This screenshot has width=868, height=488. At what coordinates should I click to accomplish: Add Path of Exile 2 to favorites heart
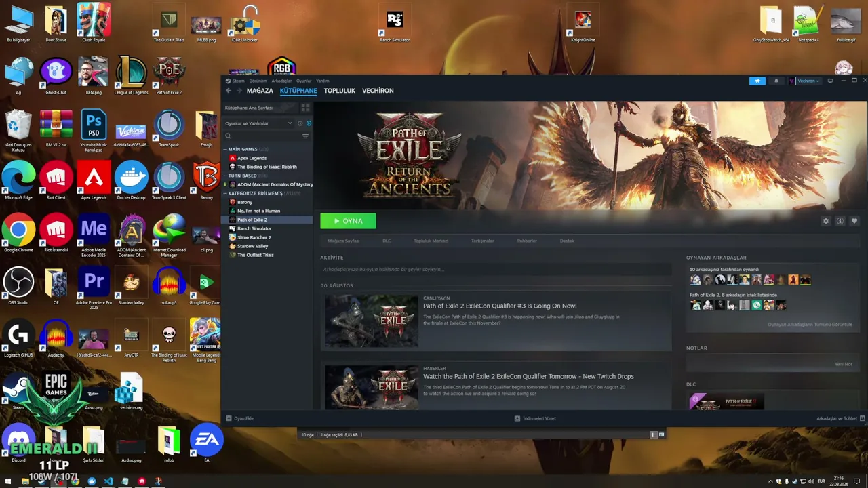click(x=854, y=221)
